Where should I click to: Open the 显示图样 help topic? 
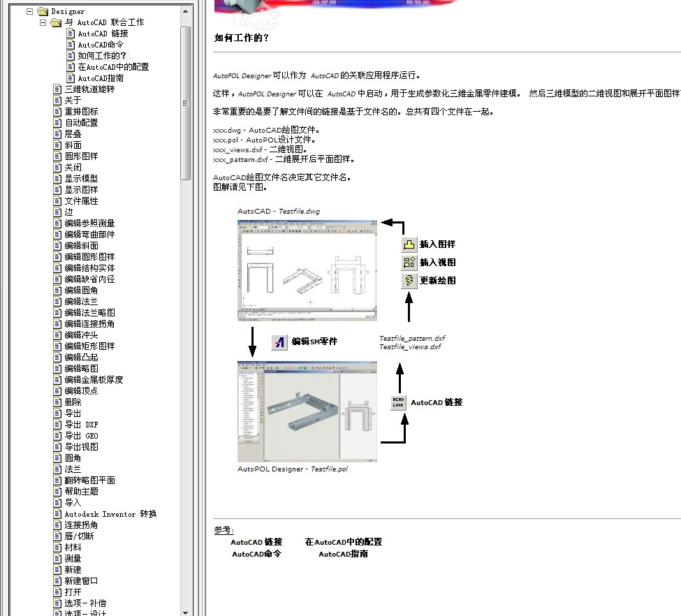pos(81,190)
